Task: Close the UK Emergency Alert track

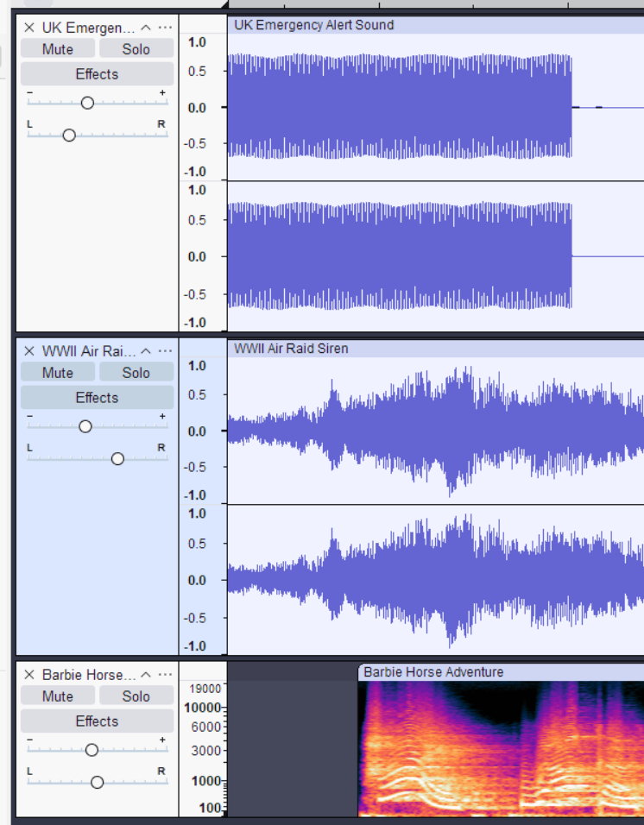Action: pyautogui.click(x=29, y=28)
